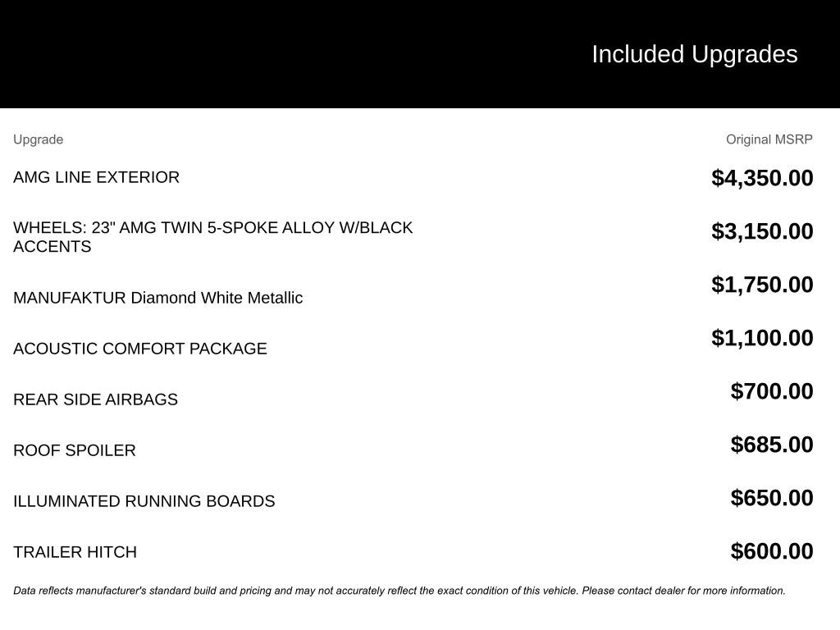The image size is (840, 630).
Task: Select the ACOUSTIC COMFORT PACKAGE item
Action: coord(139,349)
